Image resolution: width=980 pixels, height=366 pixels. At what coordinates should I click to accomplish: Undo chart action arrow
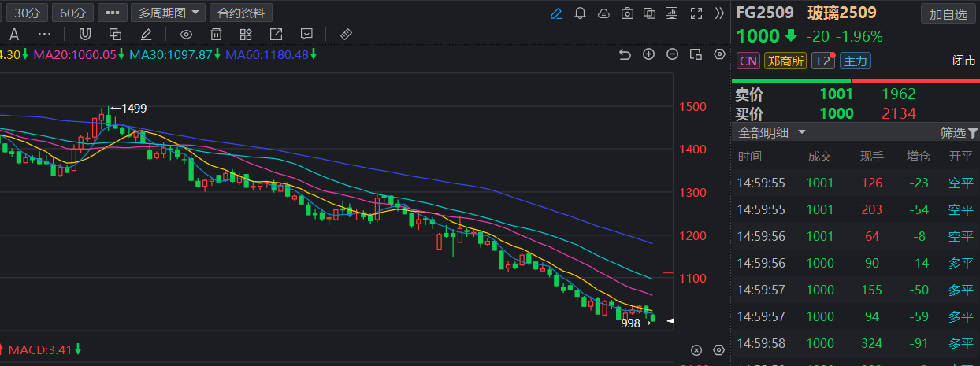625,54
